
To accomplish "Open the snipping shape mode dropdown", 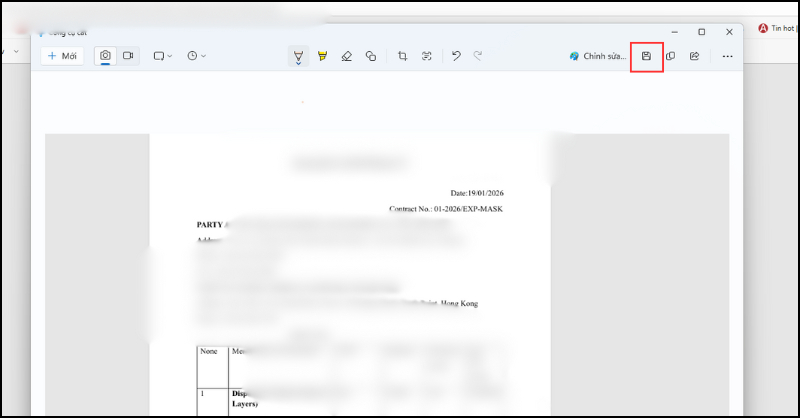I will click(163, 56).
